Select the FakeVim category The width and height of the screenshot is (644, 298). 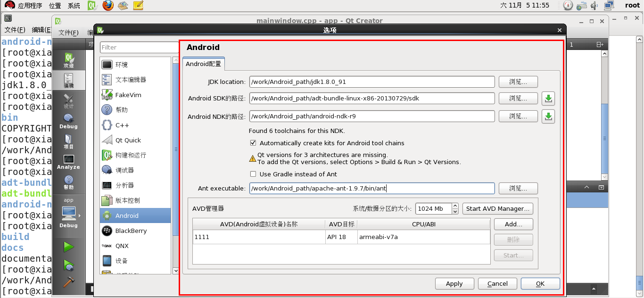click(x=136, y=95)
